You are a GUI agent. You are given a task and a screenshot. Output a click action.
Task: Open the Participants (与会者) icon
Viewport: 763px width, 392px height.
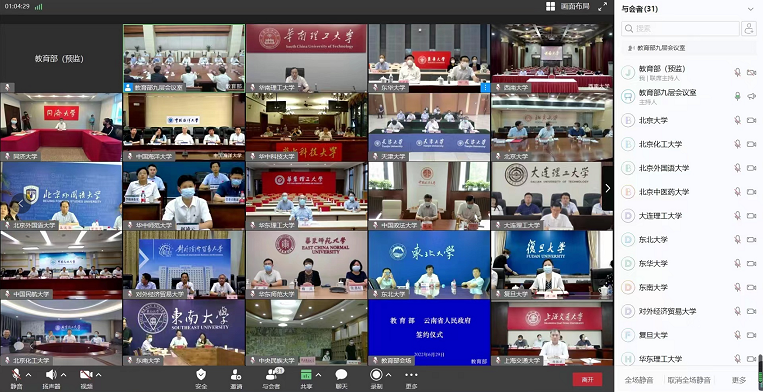pos(272,374)
